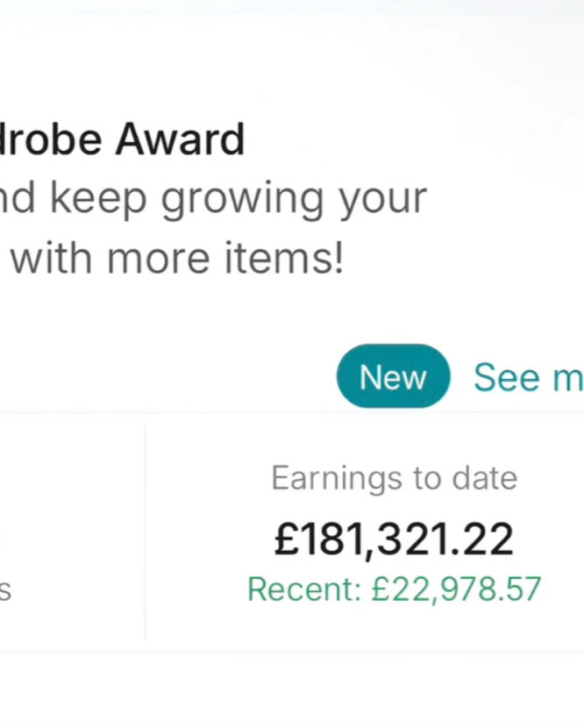Click the green Recent: £22,978.57 text
The width and height of the screenshot is (584, 728).
tap(394, 589)
